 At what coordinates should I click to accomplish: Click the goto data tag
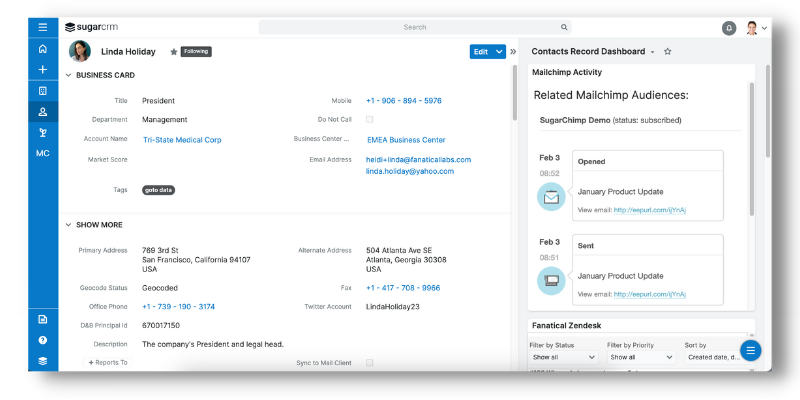[159, 190]
